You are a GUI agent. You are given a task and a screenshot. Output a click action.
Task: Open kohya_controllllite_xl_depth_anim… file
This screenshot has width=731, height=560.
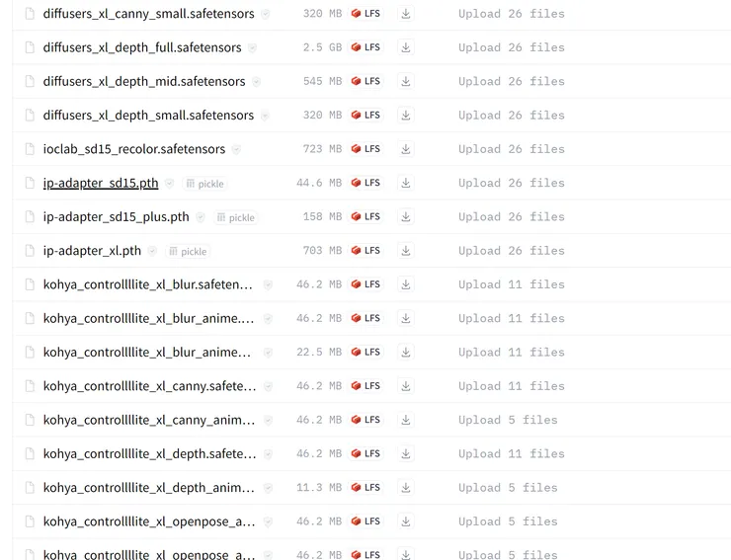coord(149,488)
